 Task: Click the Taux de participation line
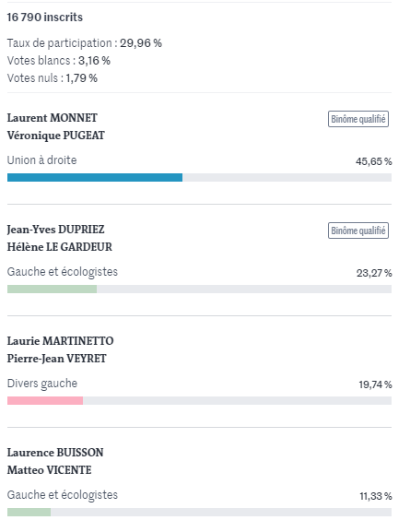(x=85, y=43)
